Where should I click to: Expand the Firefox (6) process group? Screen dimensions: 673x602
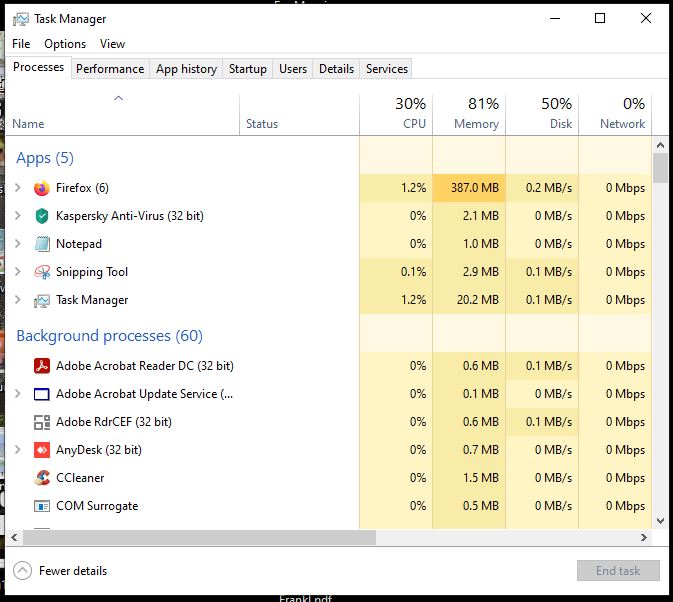coord(18,188)
